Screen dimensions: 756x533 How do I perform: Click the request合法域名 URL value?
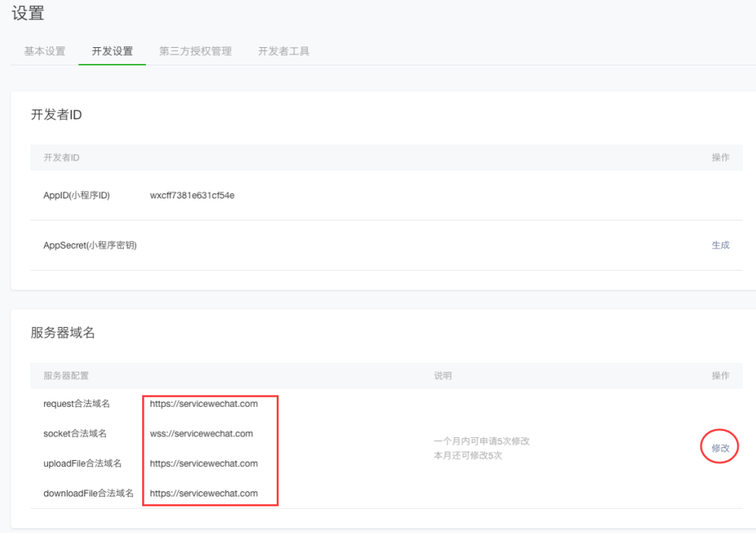click(205, 404)
